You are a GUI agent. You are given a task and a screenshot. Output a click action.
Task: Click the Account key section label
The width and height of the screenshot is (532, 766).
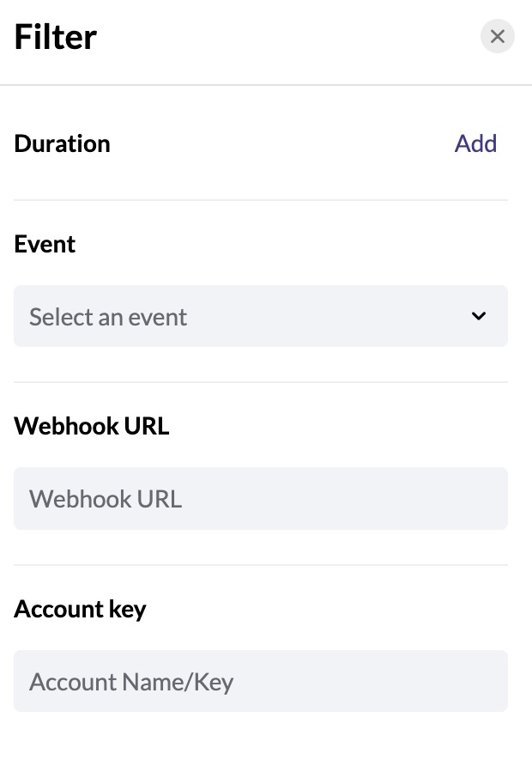(80, 609)
